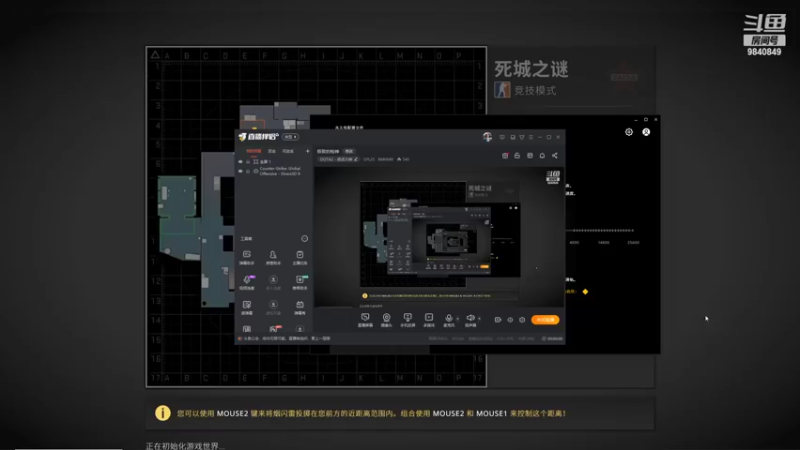
Task: Expand the speaker dropdown arrow
Action: click(479, 319)
